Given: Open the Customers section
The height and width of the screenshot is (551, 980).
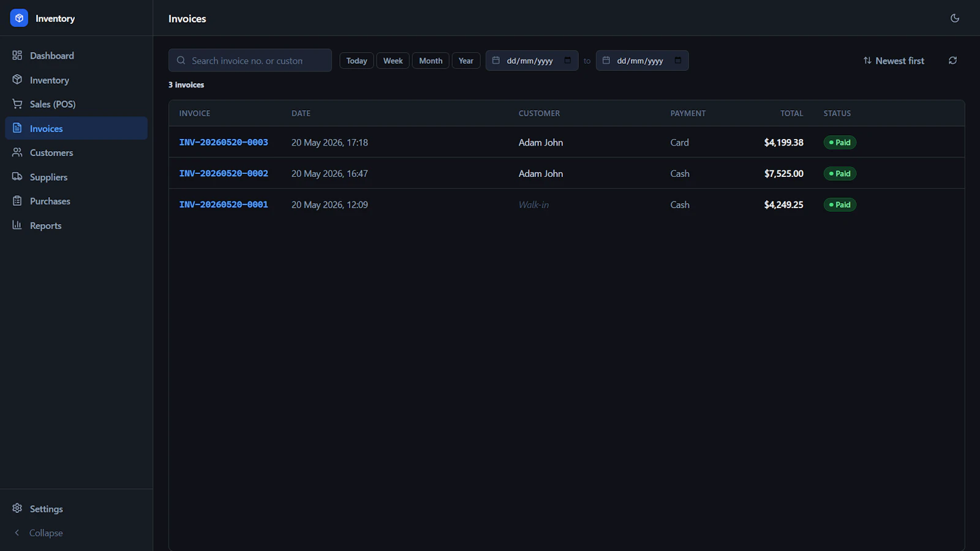Looking at the screenshot, I should (x=77, y=152).
